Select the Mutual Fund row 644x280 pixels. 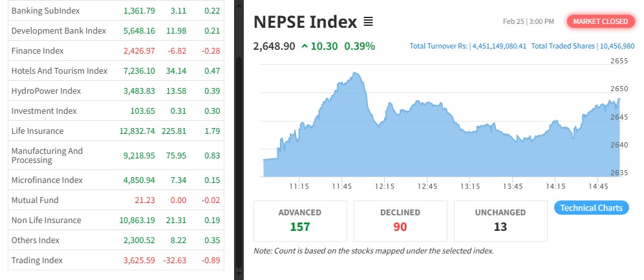(35, 200)
